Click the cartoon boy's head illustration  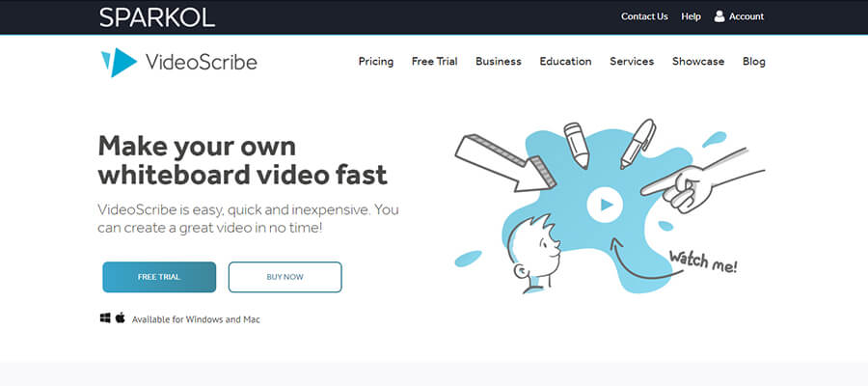[x=533, y=252]
